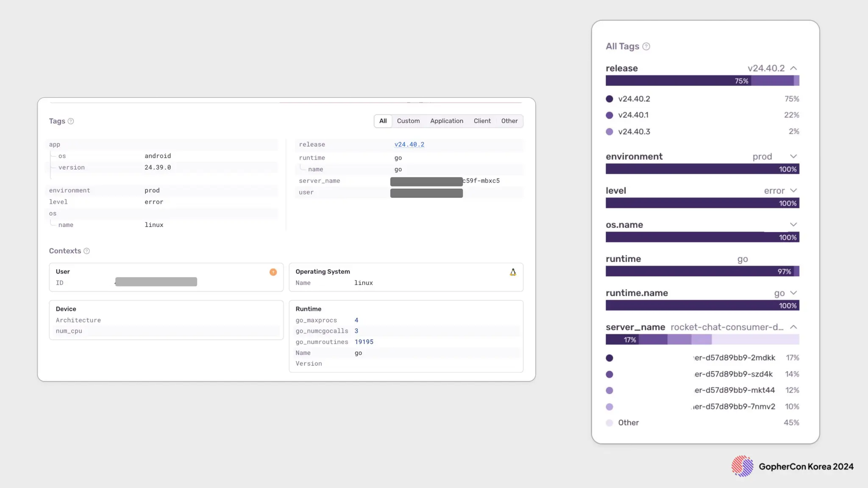
Task: Select the Application tags filter
Action: pyautogui.click(x=446, y=121)
